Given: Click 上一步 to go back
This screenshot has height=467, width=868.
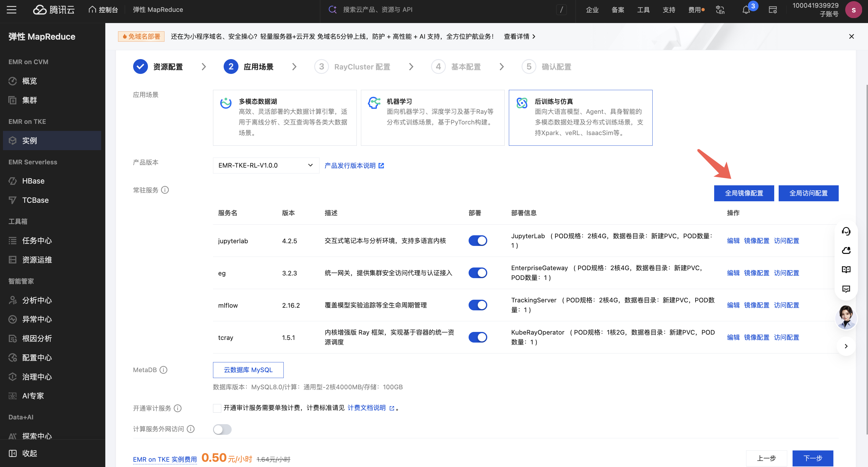Looking at the screenshot, I should click(x=766, y=458).
